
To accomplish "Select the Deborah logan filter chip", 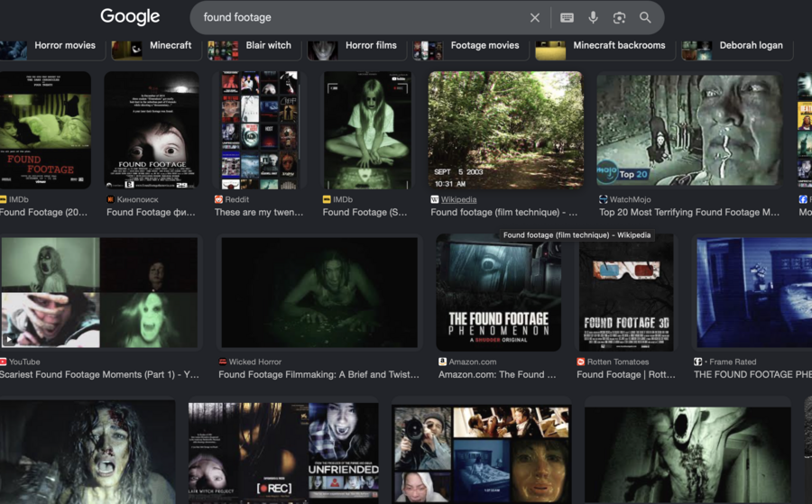I will click(737, 50).
